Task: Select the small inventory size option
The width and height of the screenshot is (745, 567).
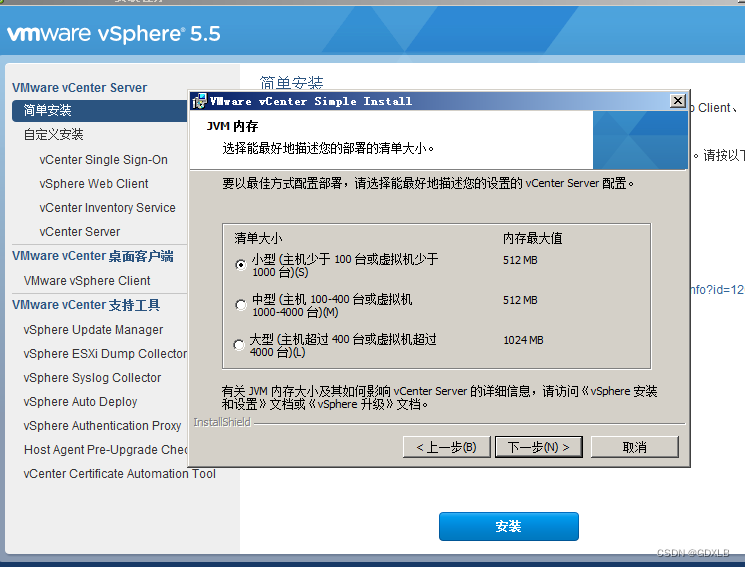Action: tap(241, 265)
